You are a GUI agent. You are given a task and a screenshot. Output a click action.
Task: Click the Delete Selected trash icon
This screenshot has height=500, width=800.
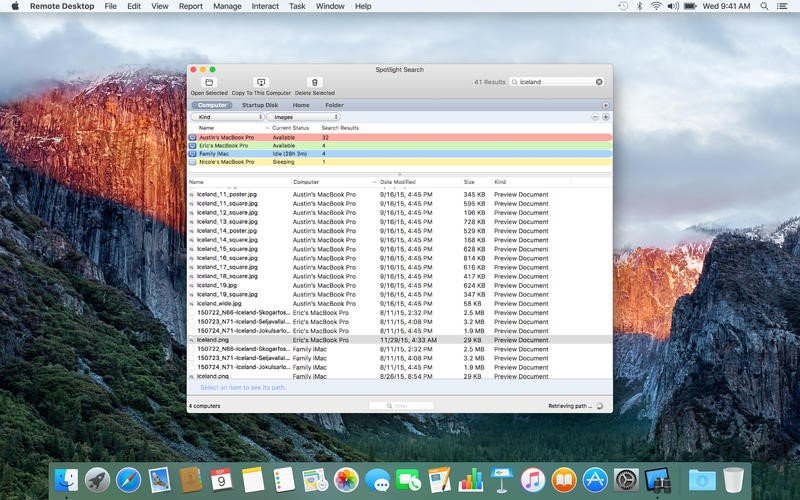pos(314,82)
